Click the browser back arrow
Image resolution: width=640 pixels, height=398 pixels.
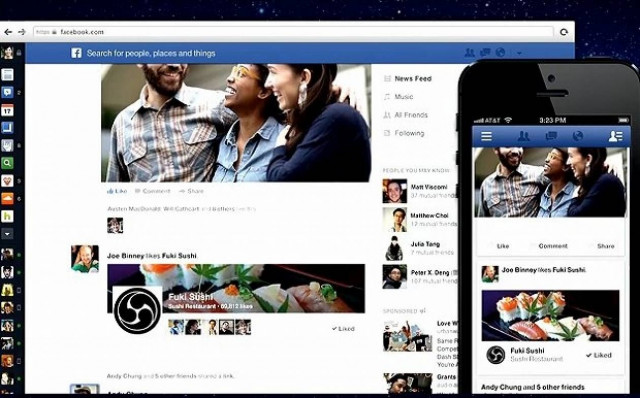8,32
